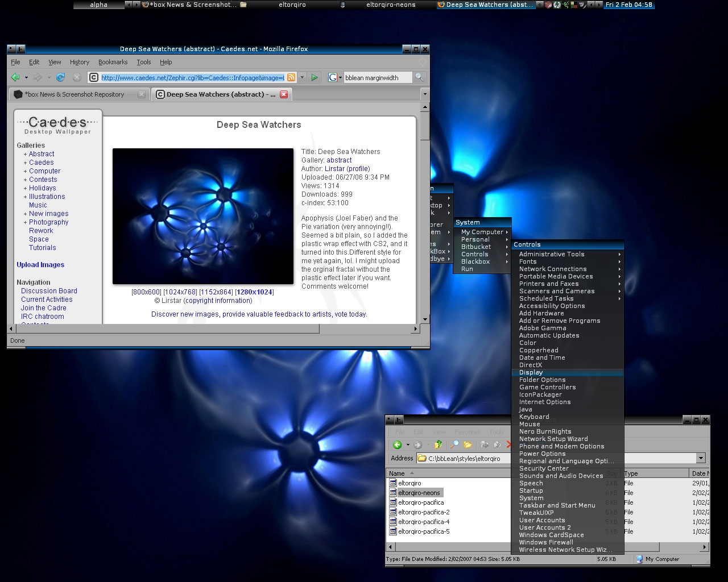Image resolution: width=728 pixels, height=582 pixels.
Task: Close the Deep Sea Watchers tab
Action: 284,94
